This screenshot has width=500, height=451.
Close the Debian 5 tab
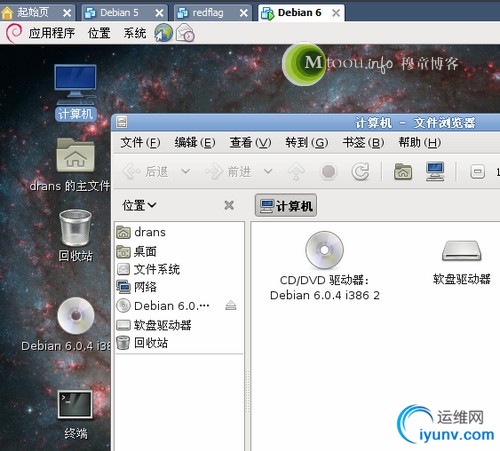(x=159, y=13)
